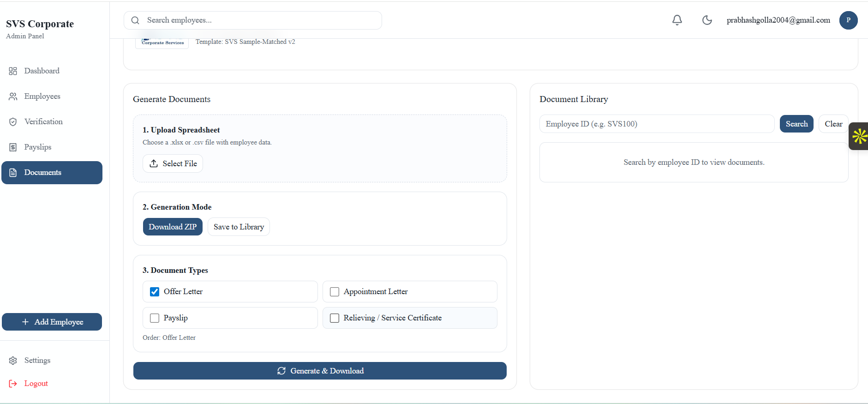Click the Employee ID input field
This screenshot has width=868, height=404.
click(x=657, y=124)
